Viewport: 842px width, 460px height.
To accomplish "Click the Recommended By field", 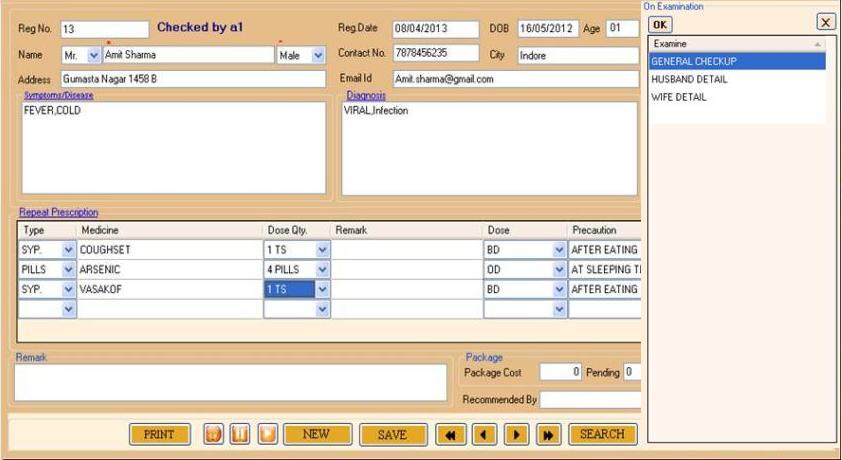I will pyautogui.click(x=591, y=399).
